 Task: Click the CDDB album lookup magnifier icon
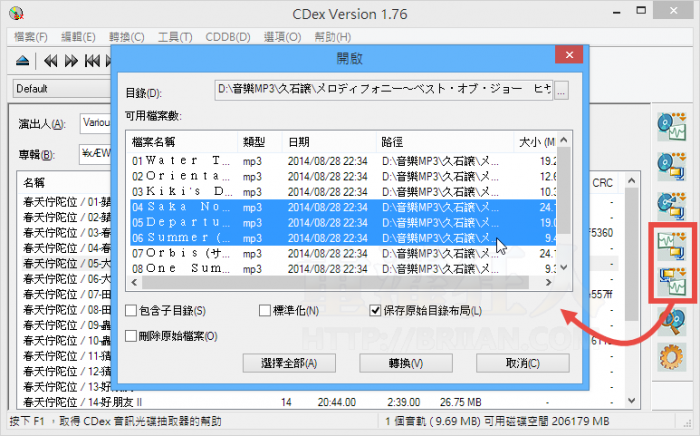tap(672, 321)
